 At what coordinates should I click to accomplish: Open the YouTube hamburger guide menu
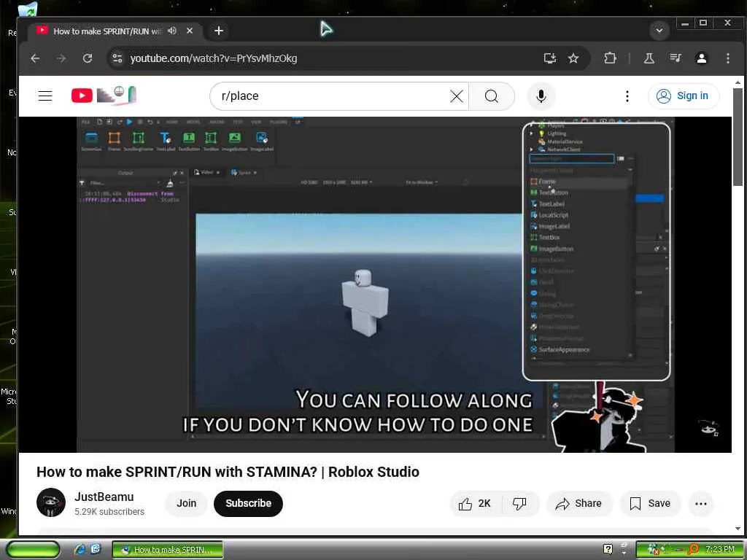tap(45, 96)
